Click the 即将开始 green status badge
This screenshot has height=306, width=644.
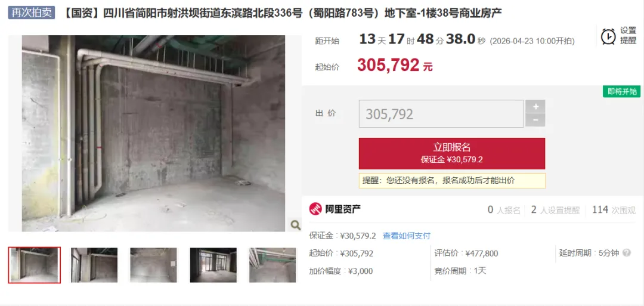(x=621, y=91)
